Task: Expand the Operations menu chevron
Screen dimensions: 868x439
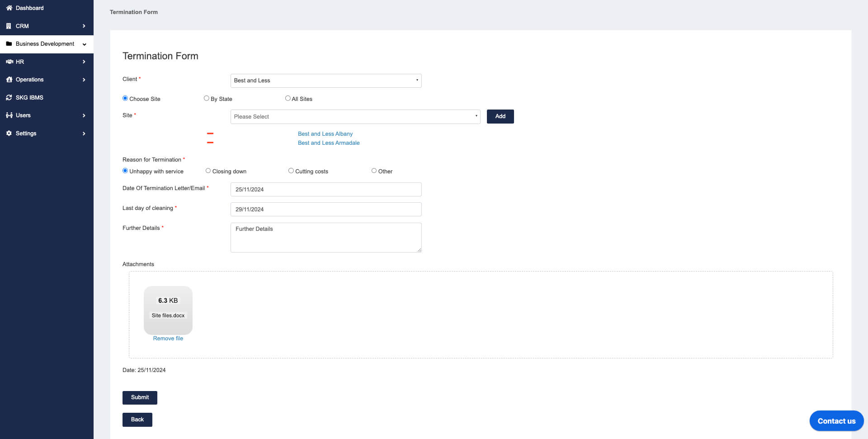Action: [x=84, y=80]
